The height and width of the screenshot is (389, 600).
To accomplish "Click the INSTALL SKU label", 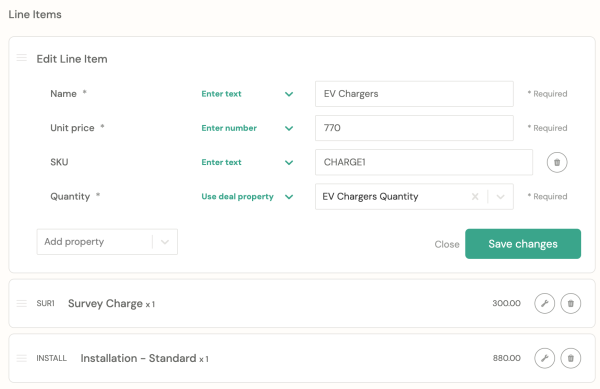I will point(51,358).
